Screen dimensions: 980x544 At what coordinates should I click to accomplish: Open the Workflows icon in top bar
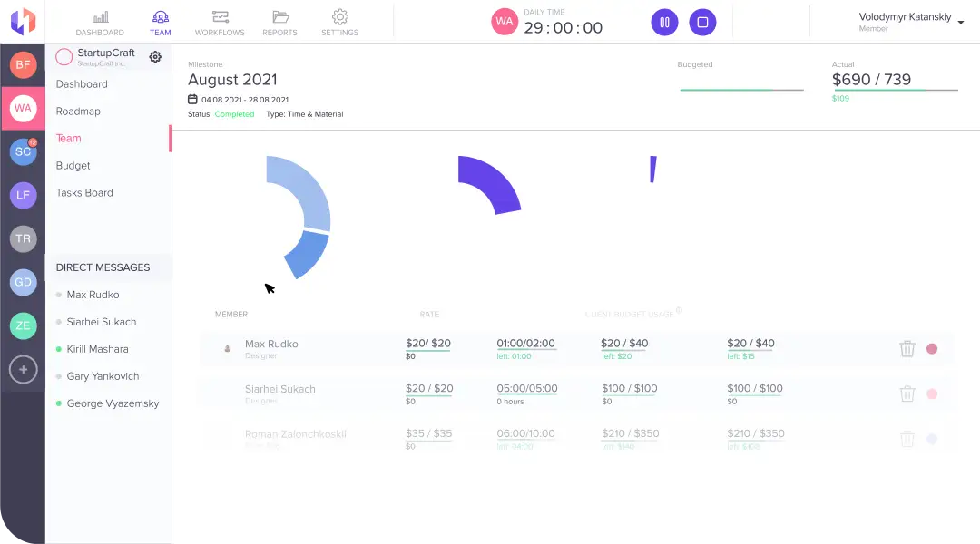coord(220,17)
